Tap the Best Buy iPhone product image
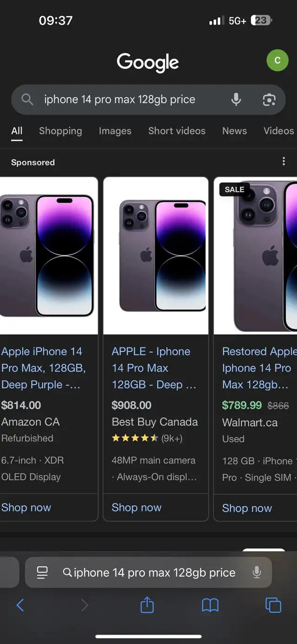297x644 pixels. coord(155,256)
